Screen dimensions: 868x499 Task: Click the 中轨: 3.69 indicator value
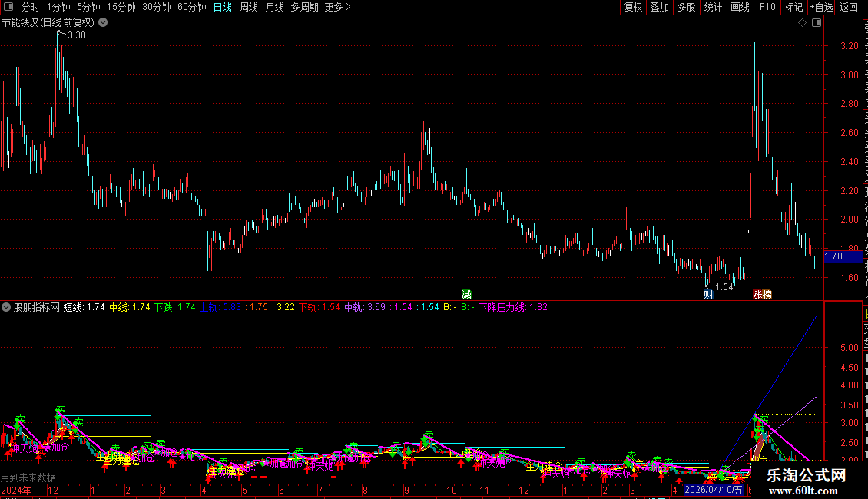coord(365,307)
